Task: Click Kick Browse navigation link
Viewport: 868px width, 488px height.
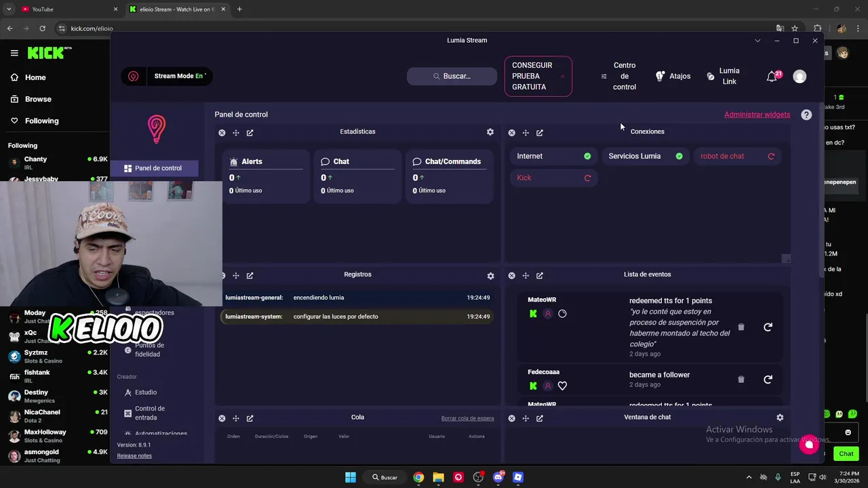Action: click(31, 99)
